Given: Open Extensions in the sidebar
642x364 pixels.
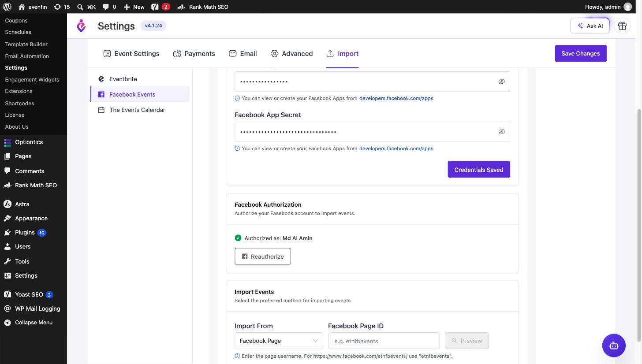Looking at the screenshot, I should 19,91.
